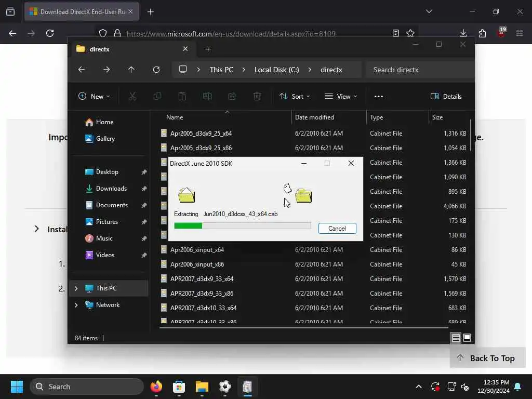
Task: Open the New menu in File Explorer
Action: [94, 96]
